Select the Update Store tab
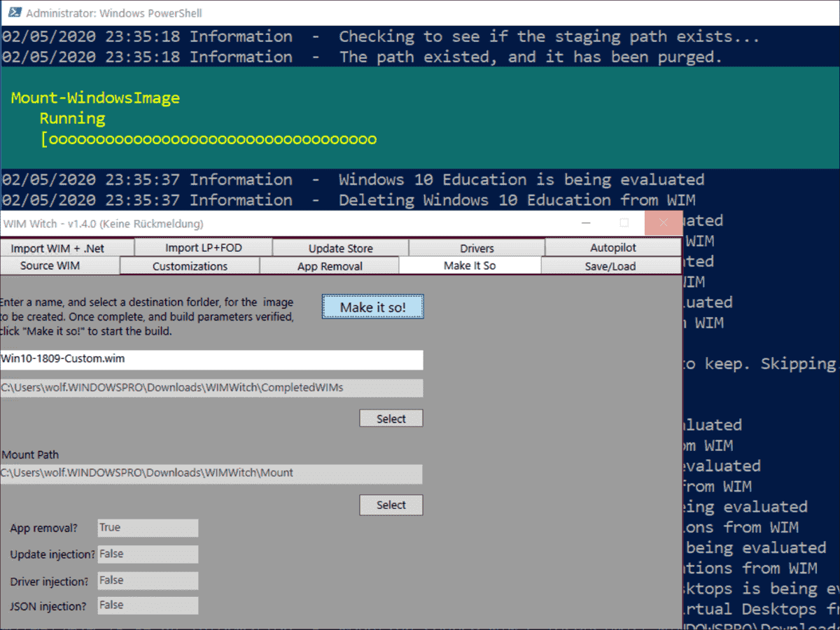The image size is (840, 630). [x=339, y=248]
